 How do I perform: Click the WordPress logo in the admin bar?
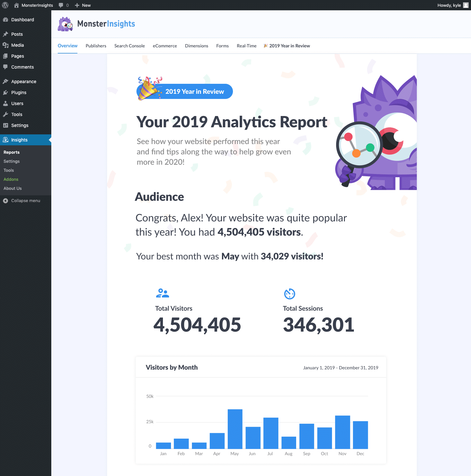(5, 5)
